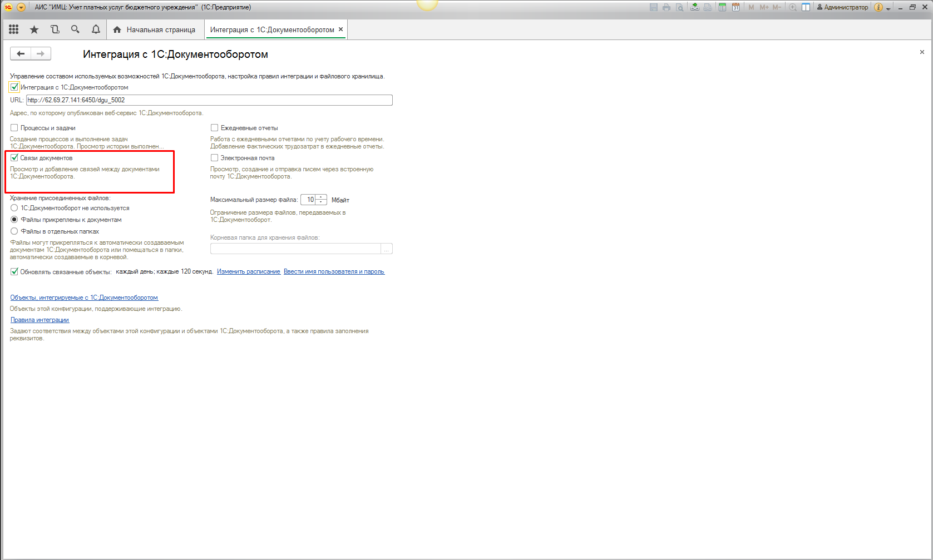Switch to the Начальная страница tab

click(154, 29)
